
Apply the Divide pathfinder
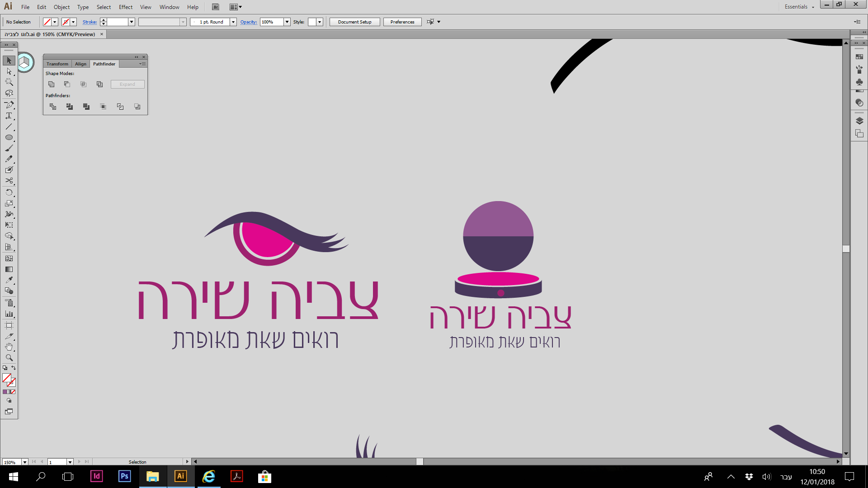tap(53, 107)
